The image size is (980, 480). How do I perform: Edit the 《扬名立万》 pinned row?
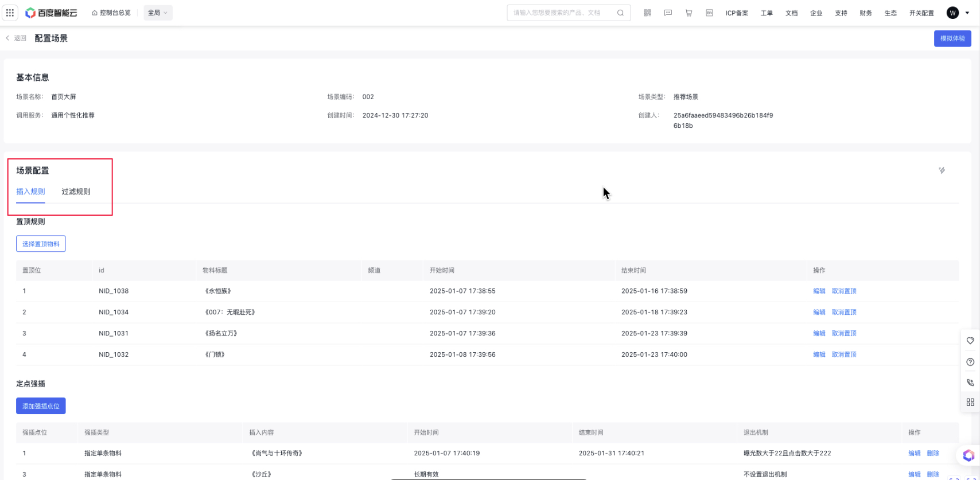[819, 333]
